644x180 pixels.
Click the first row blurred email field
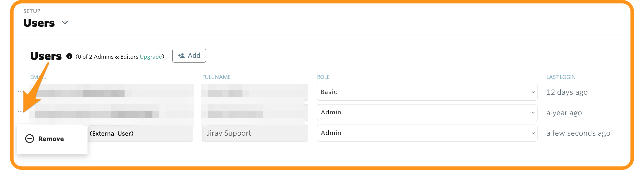[x=111, y=92]
